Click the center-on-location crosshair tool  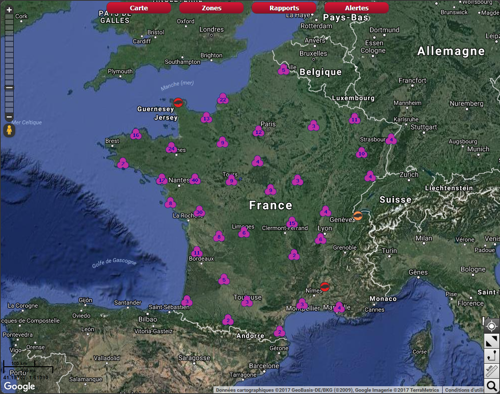[x=492, y=325]
